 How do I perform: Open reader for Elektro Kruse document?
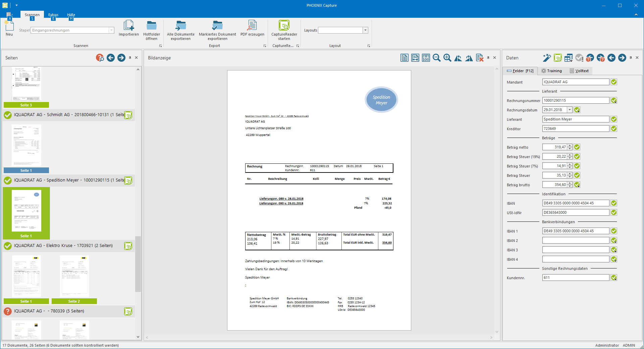[x=128, y=246]
